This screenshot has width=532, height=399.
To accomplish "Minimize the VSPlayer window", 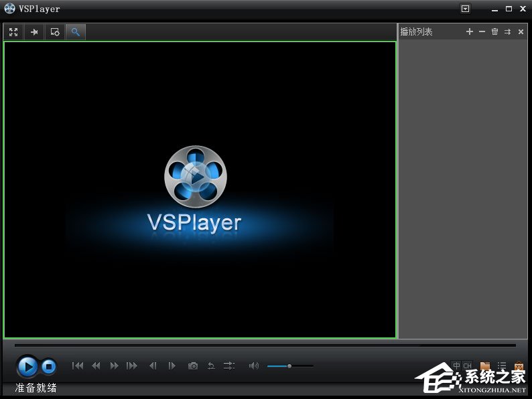I will (494, 9).
